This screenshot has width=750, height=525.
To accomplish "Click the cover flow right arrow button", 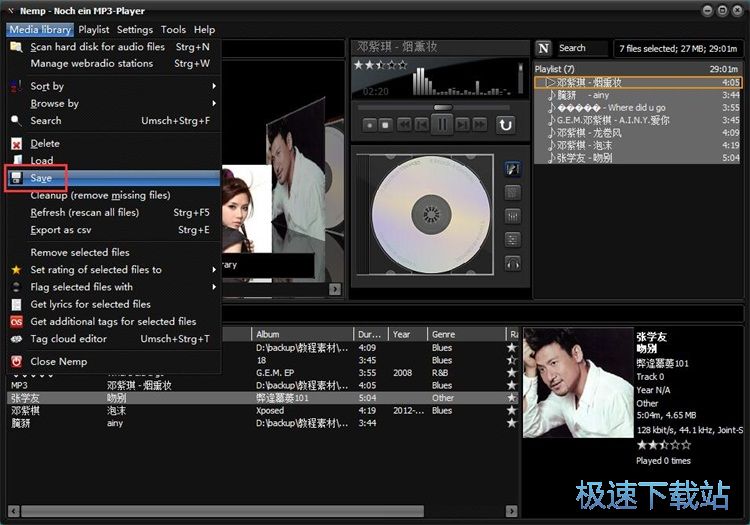I will coord(335,289).
